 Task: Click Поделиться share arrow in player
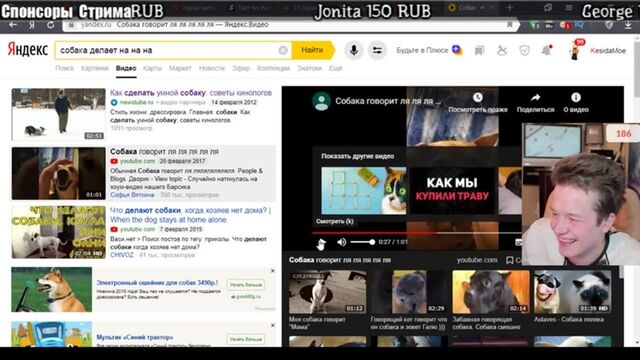(x=536, y=98)
